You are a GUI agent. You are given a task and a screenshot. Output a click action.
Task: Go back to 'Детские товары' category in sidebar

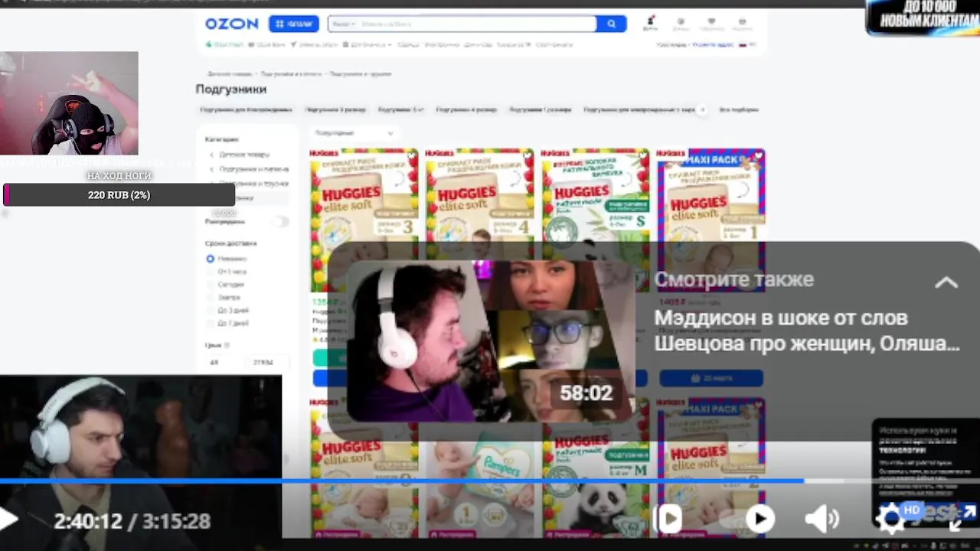[x=243, y=155]
